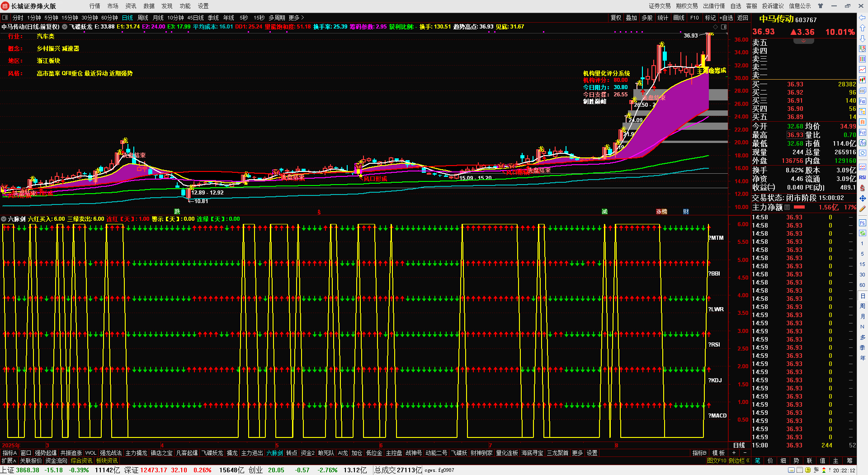The width and height of the screenshot is (868, 475).
Task: Open the 市场 menu
Action: point(113,6)
